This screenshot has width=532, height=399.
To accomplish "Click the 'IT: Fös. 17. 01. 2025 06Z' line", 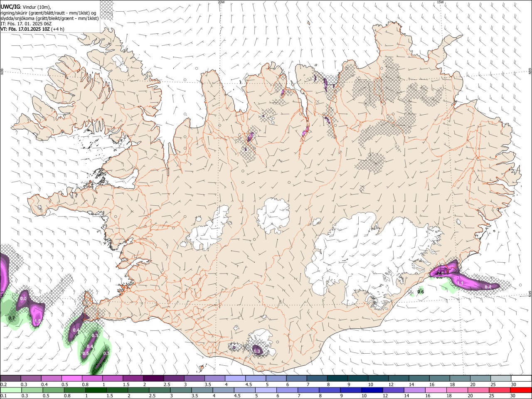I will coord(26,24).
